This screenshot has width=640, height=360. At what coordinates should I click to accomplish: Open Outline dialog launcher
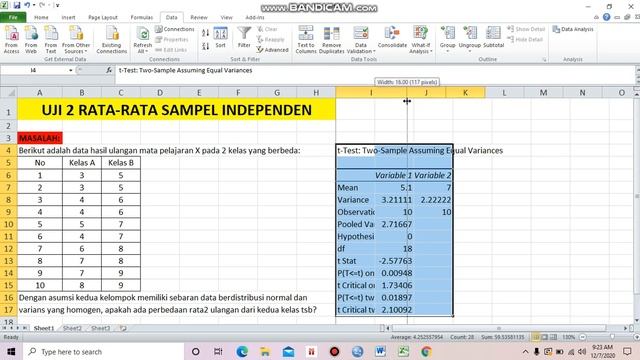pos(544,60)
